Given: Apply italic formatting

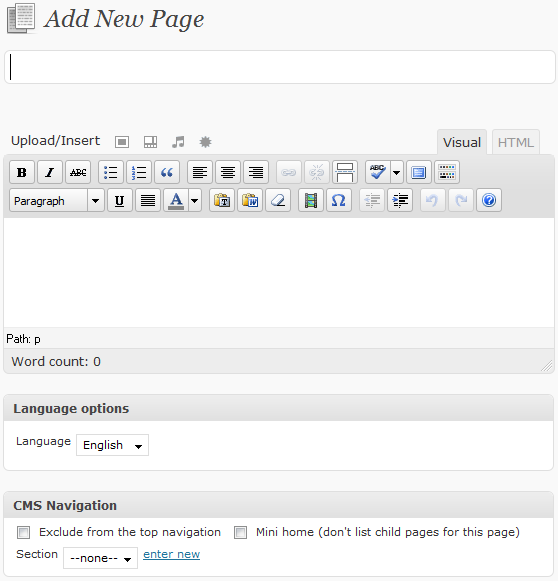Looking at the screenshot, I should 50,172.
